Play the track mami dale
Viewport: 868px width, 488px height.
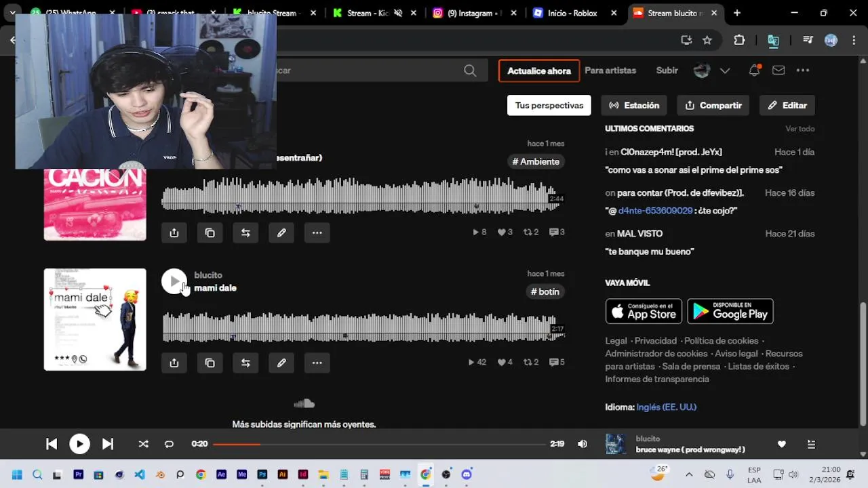click(x=174, y=281)
